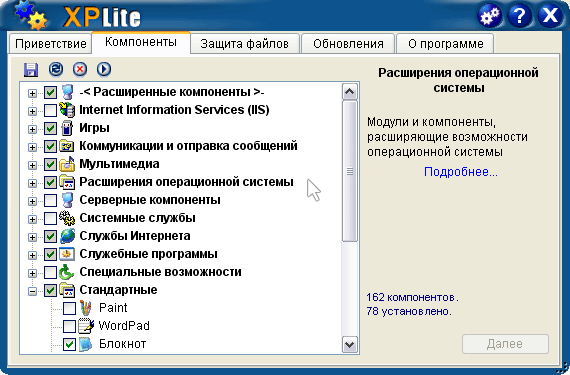Open help with the question mark button

519,16
